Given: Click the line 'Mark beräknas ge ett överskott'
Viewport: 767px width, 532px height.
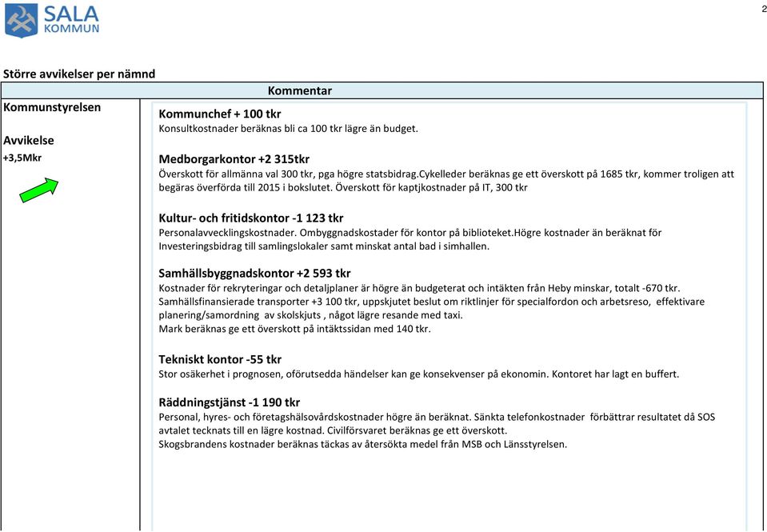Looking at the screenshot, I should [294, 329].
